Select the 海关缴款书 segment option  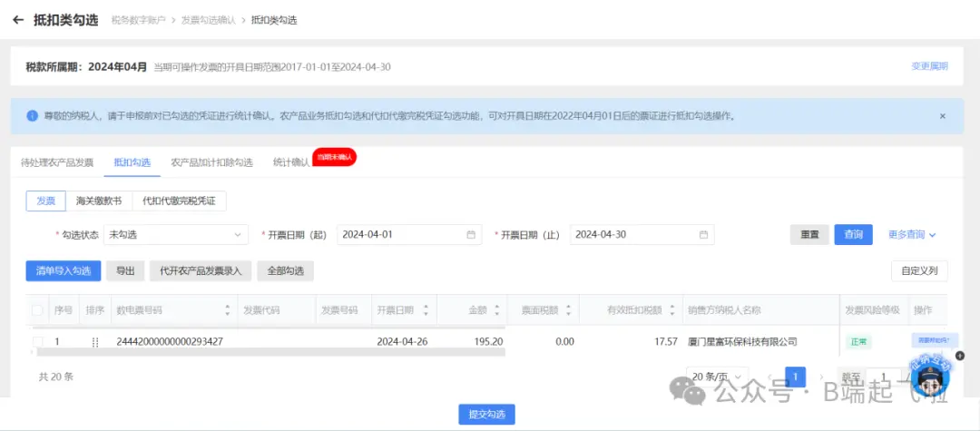coord(99,201)
